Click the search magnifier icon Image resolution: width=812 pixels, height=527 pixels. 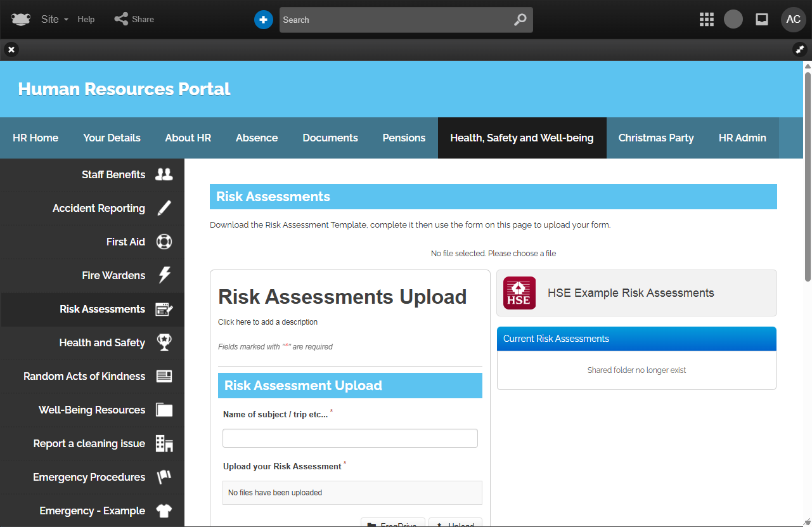tap(520, 20)
